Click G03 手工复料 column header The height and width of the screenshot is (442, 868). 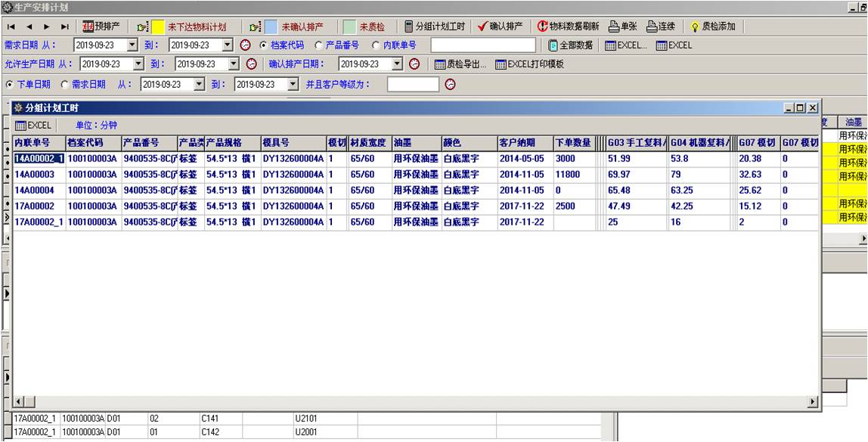click(637, 142)
